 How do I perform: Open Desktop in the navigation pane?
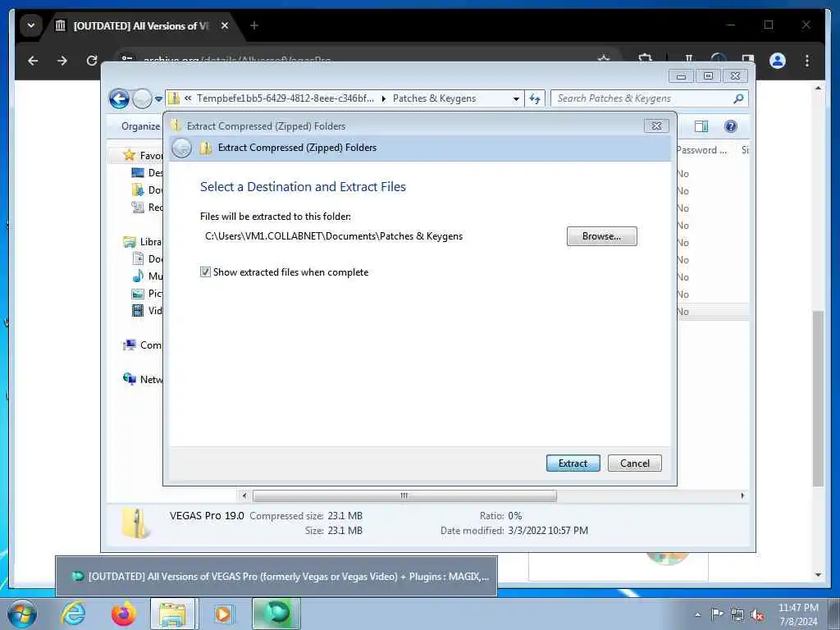click(147, 172)
